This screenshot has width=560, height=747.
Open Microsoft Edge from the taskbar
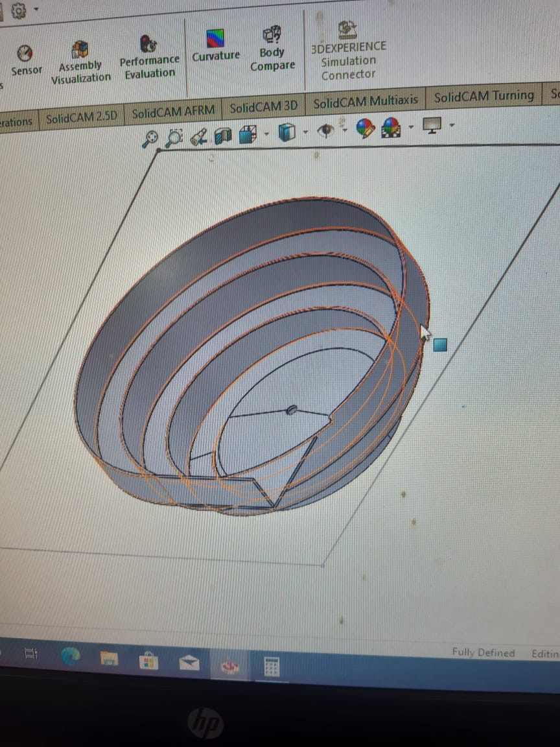[71, 656]
